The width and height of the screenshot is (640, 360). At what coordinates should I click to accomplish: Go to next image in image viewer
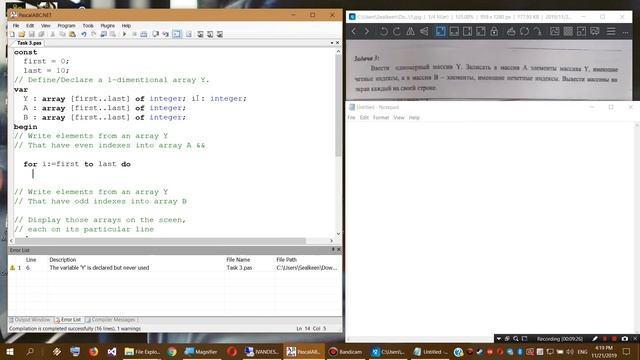click(367, 31)
